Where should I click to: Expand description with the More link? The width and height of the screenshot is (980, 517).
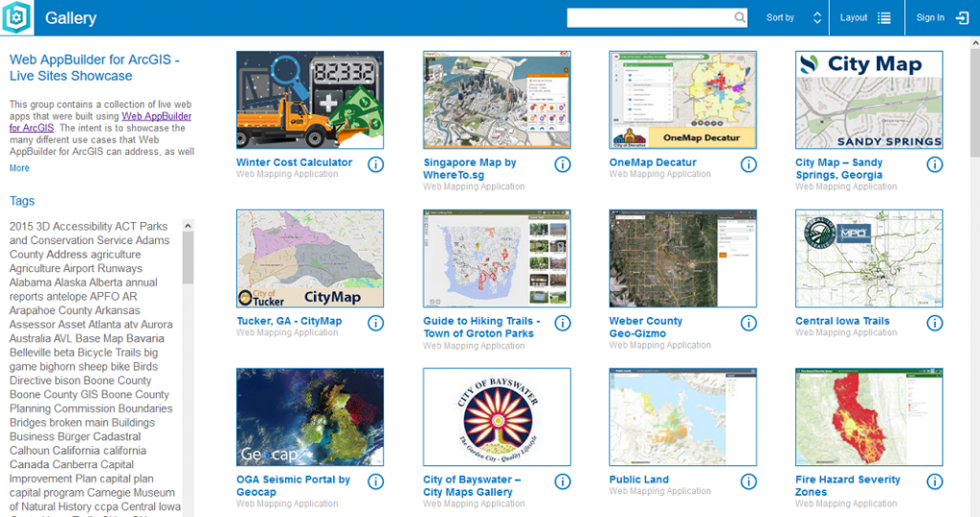coord(19,168)
